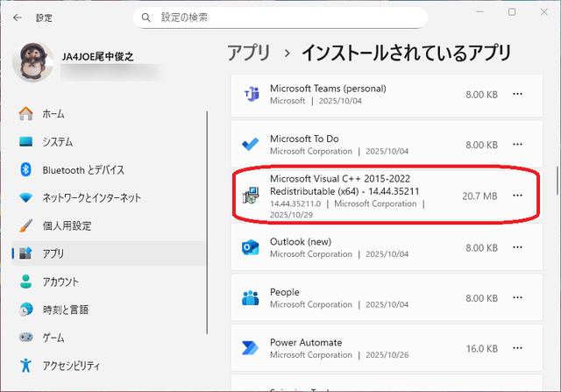Click the インストールされているアプリ heading
The image size is (561, 392).
coord(407,53)
